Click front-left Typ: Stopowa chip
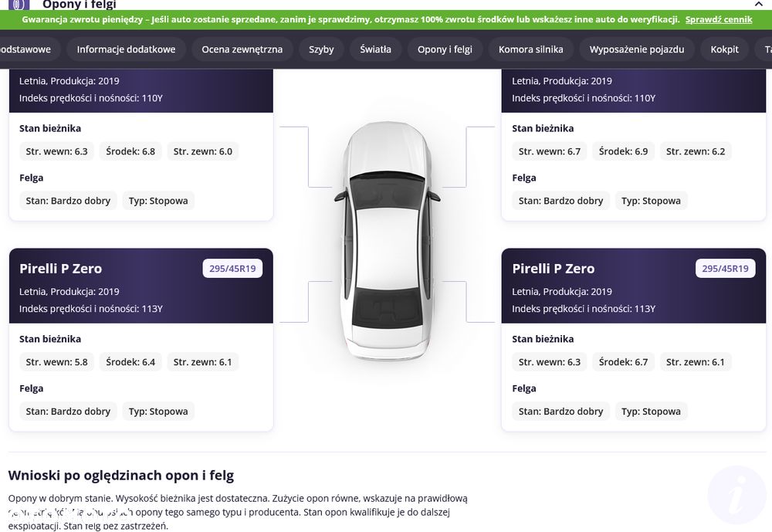The height and width of the screenshot is (532, 772). [x=158, y=201]
